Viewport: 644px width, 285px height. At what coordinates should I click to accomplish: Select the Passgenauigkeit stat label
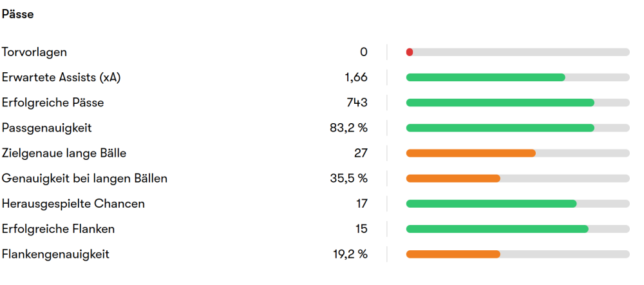tap(47, 128)
